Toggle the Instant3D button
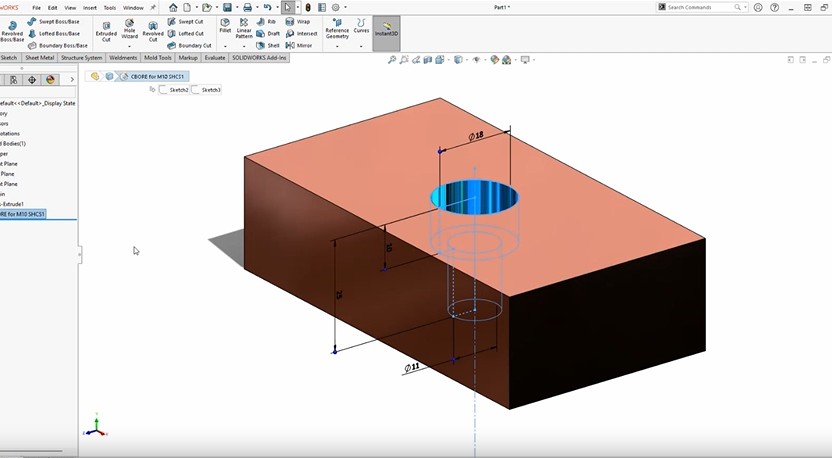The image size is (832, 458). 386,33
